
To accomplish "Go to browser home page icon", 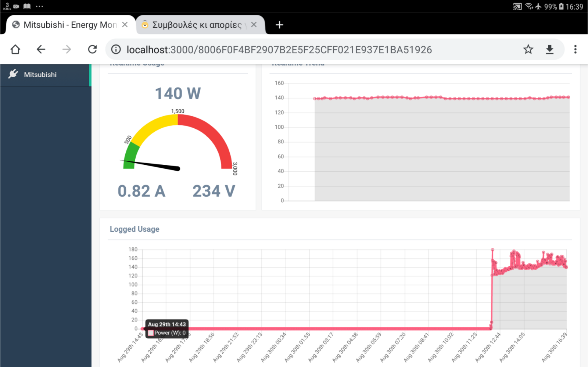I will click(x=15, y=49).
